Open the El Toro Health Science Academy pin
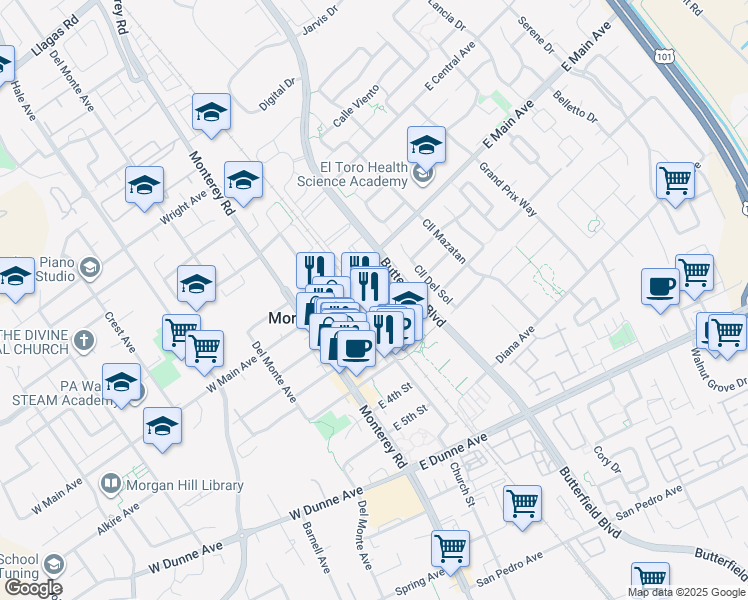This screenshot has width=748, height=600. click(x=423, y=176)
